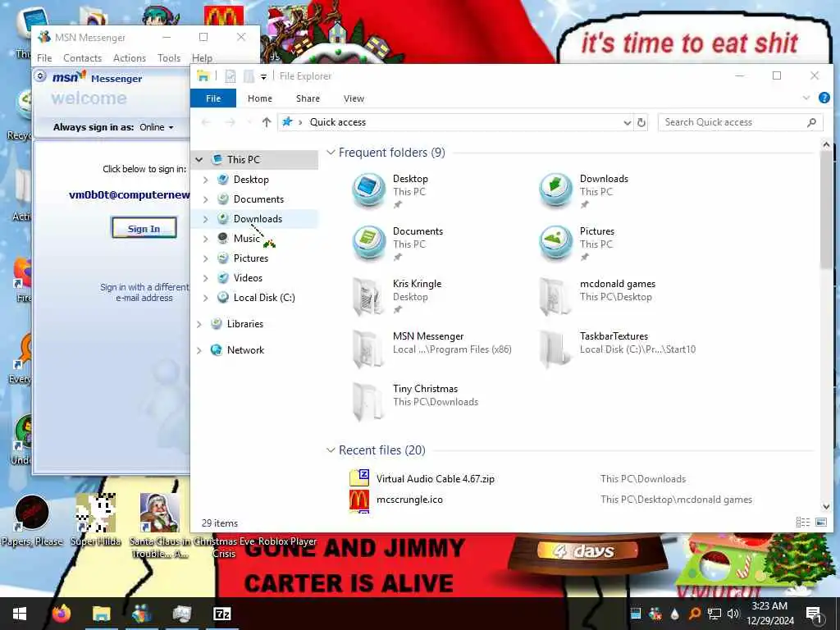Open MSN Messenger Tools menu

click(169, 58)
